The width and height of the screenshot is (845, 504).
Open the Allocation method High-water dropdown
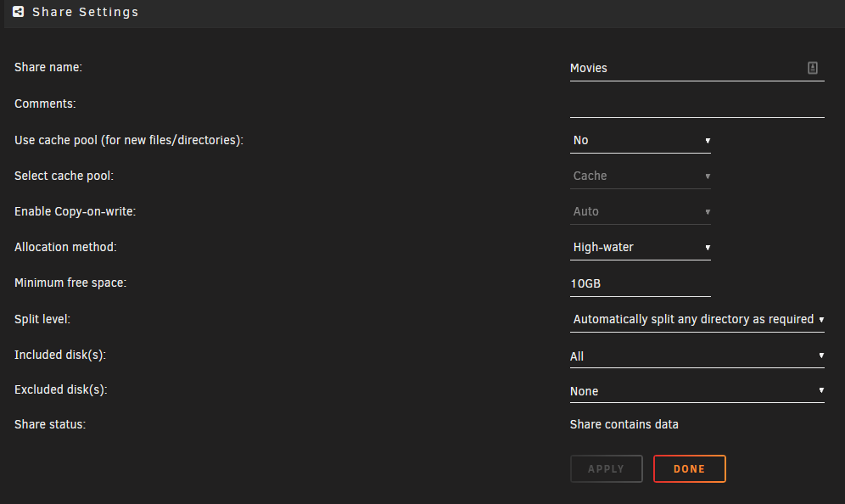(x=641, y=247)
